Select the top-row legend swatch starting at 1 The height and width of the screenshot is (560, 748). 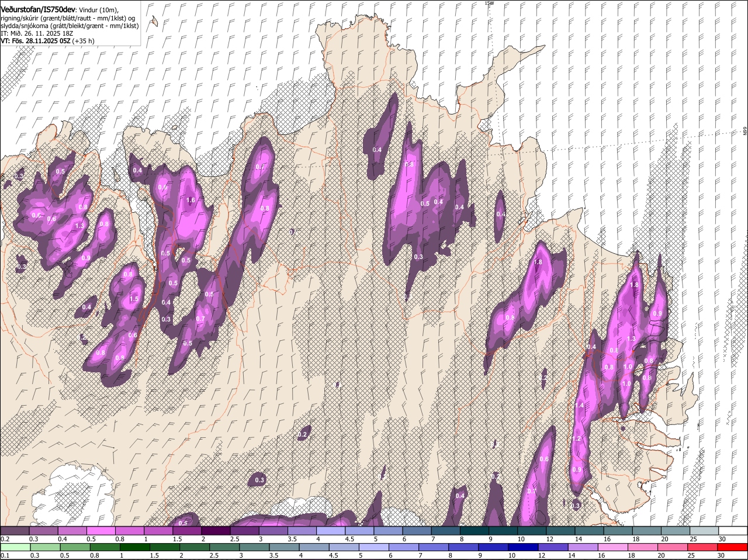[158, 531]
